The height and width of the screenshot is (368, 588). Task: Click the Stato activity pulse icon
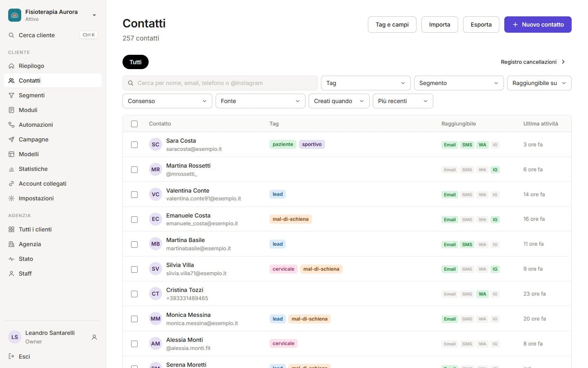coord(11,259)
